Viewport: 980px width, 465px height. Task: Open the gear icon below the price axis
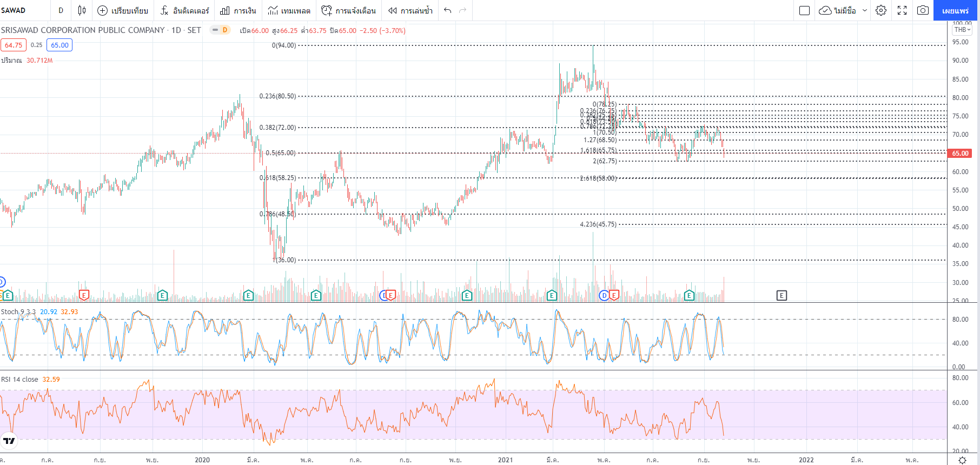pos(962,460)
